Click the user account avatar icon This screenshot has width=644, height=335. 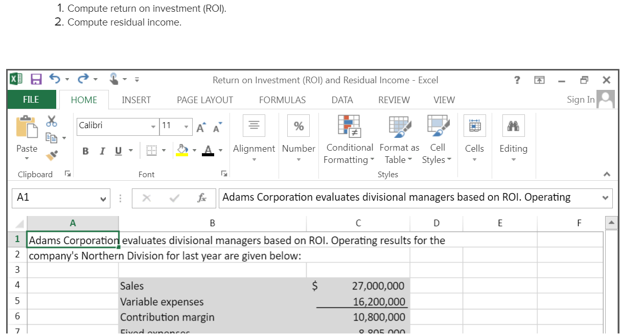tap(606, 100)
